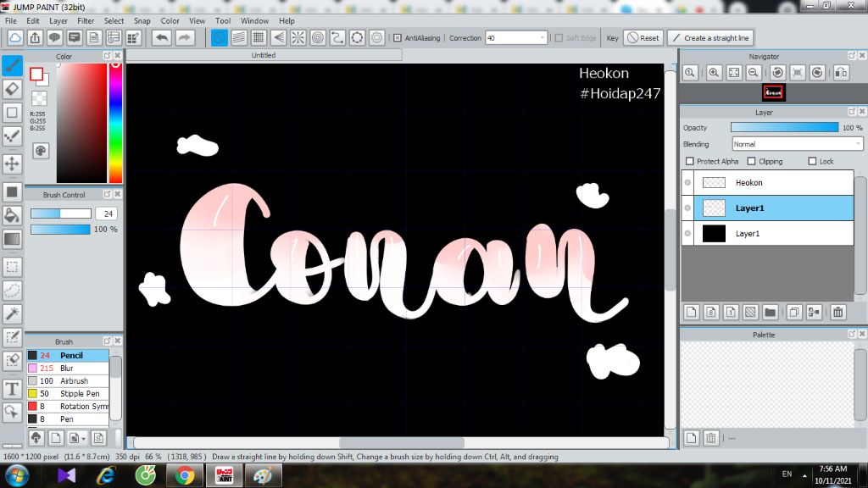Open snap settings gear icon
The image size is (868, 488).
[376, 37]
